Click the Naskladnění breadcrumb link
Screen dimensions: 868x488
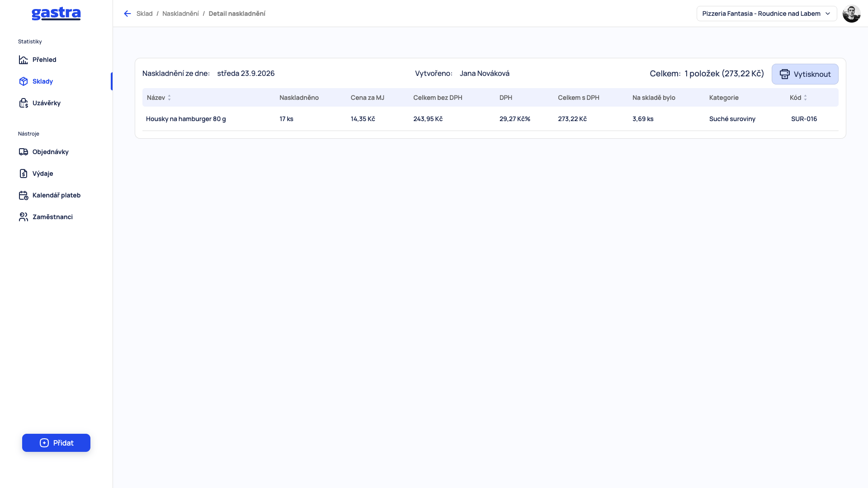[180, 14]
